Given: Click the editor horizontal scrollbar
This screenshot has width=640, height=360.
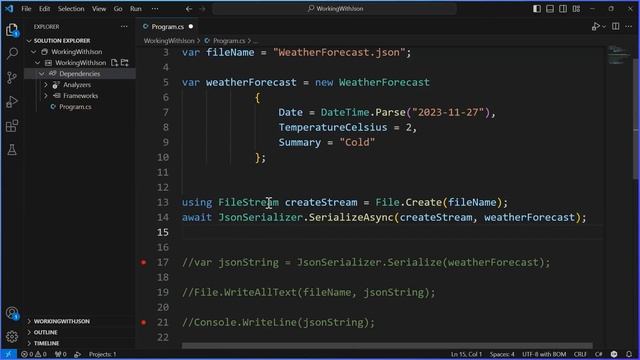Looking at the screenshot, I should [387, 346].
